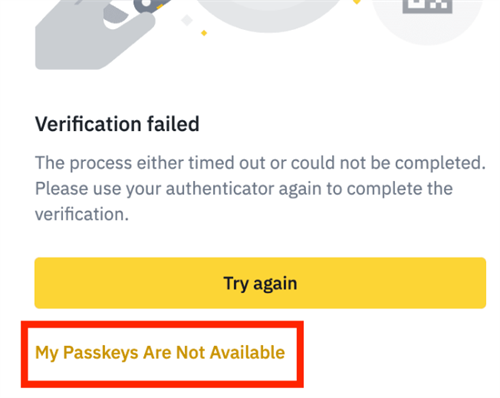Screen dimensions: 500x398
Task: Click the word authenticator in the description
Action: 220,189
